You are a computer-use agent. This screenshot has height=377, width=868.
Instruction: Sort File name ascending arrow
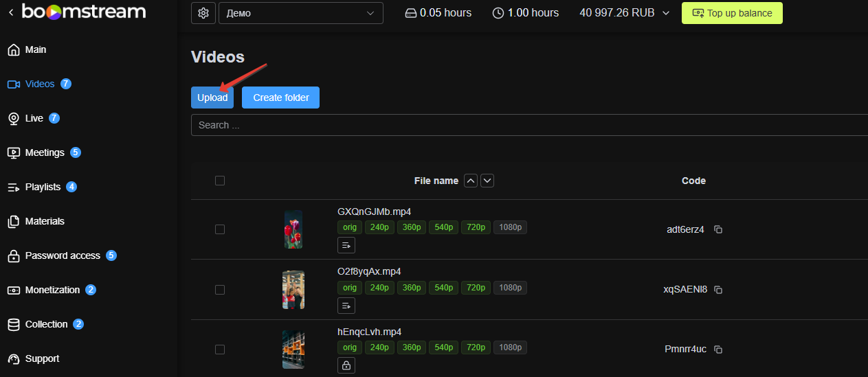point(471,181)
